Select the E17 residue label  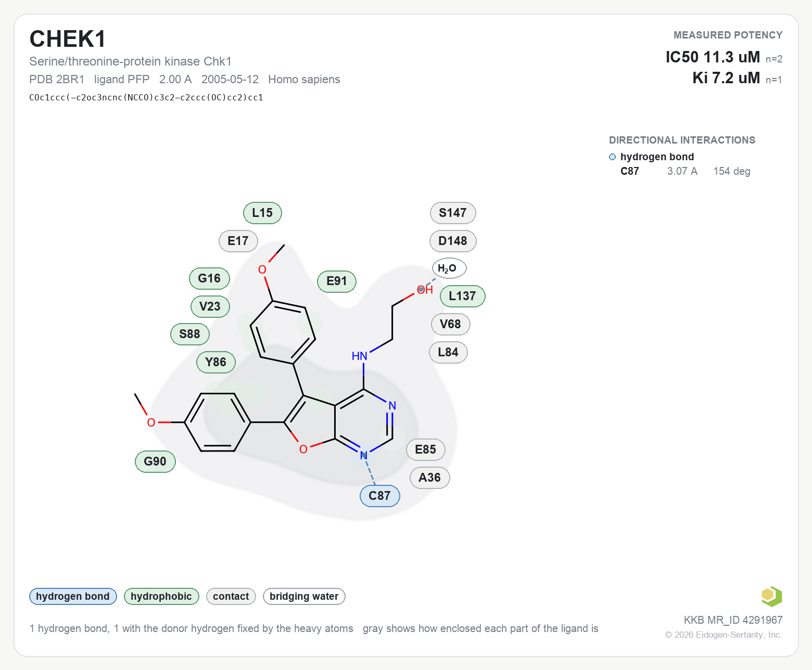(x=238, y=241)
